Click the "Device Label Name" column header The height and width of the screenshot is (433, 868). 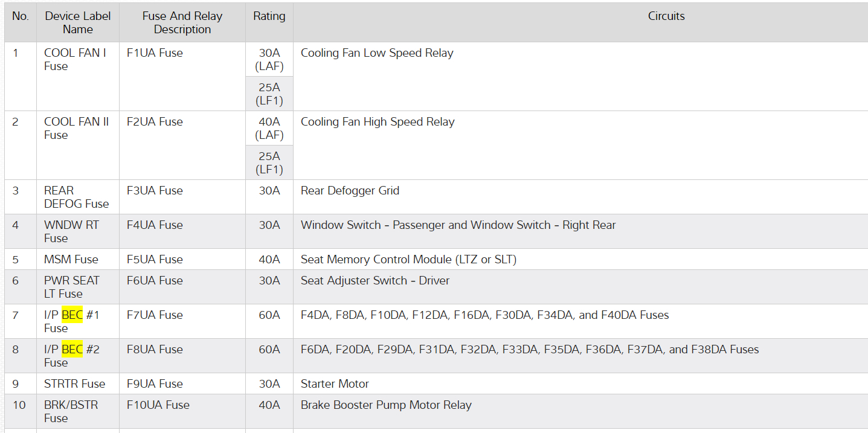point(77,23)
